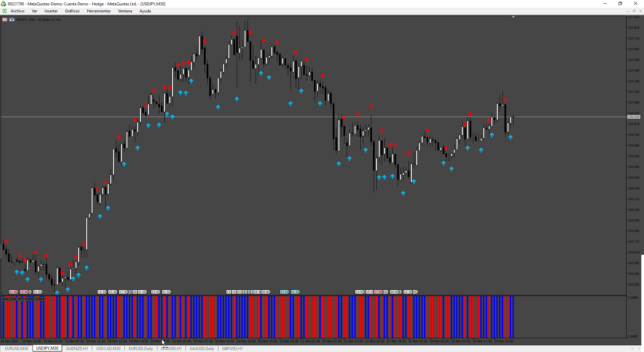Click the 13:30 event label near 19 Nov 11:30
This screenshot has width=644, height=352.
tap(102, 292)
